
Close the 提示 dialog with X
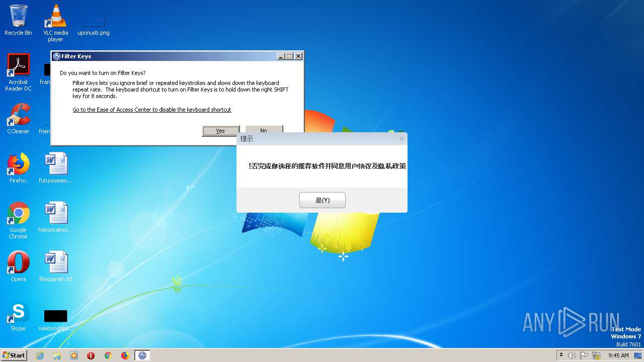[401, 139]
